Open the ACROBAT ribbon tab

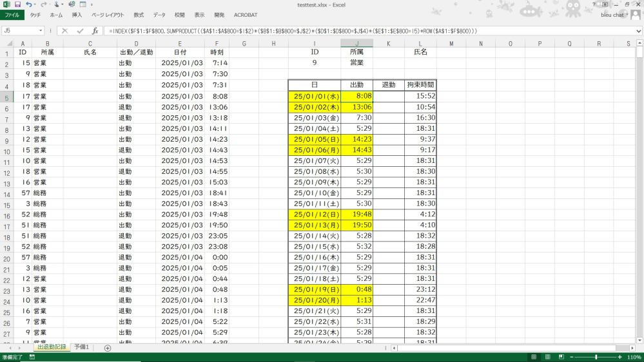coord(246,15)
